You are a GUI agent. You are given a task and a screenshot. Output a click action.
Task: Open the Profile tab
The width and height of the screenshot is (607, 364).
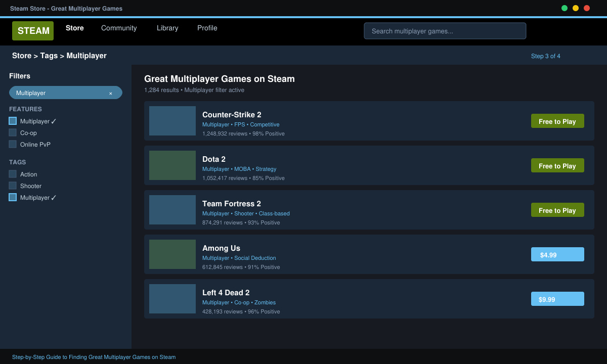(207, 28)
